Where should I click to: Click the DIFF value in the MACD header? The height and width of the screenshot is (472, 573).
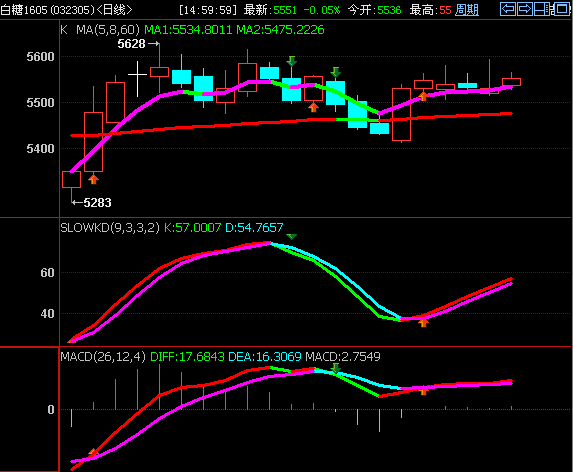click(187, 357)
